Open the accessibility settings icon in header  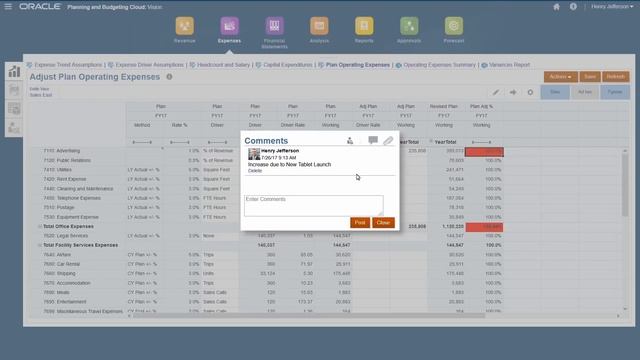tap(573, 7)
